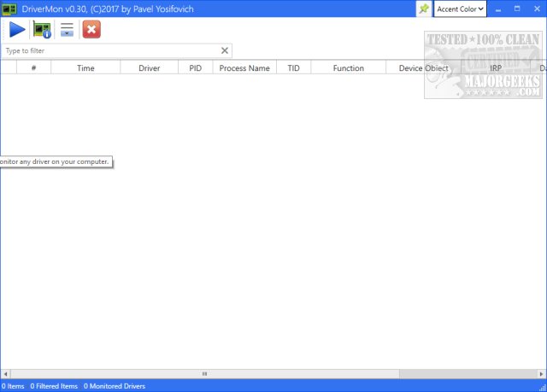This screenshot has width=547, height=392.
Task: Click the 0 Items status text
Action: click(x=13, y=386)
